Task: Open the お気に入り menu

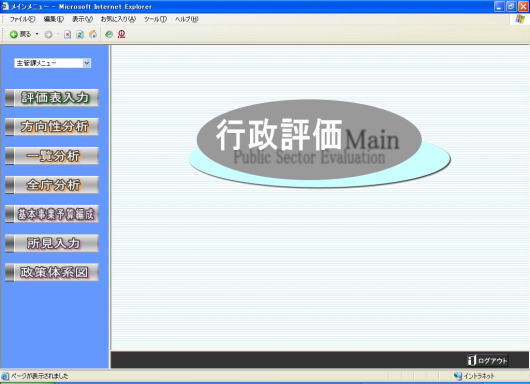Action: coord(118,19)
